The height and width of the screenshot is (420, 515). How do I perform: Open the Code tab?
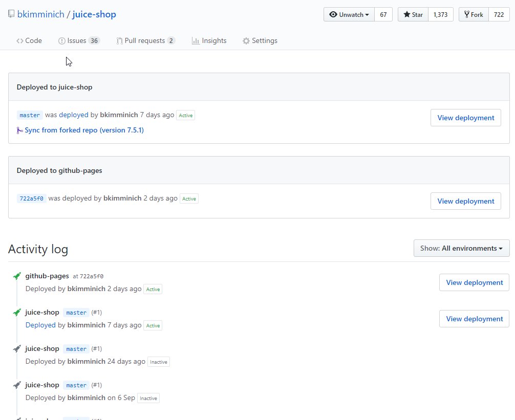coord(29,41)
